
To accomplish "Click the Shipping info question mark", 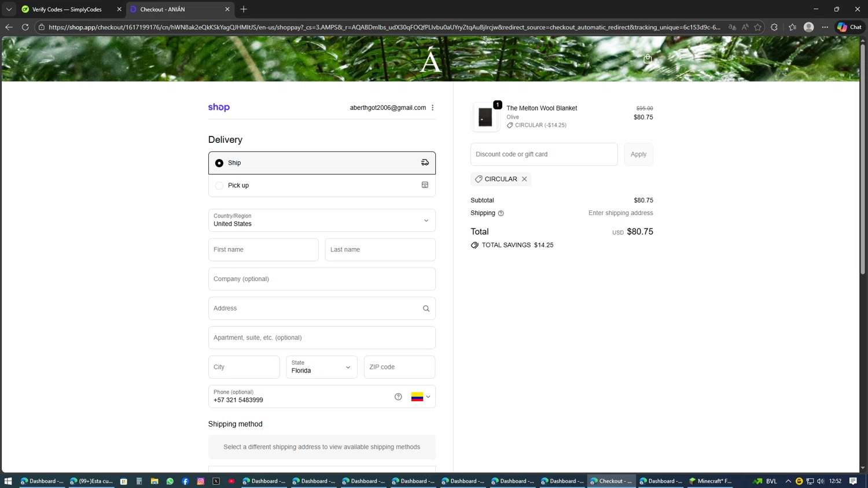I will point(501,213).
